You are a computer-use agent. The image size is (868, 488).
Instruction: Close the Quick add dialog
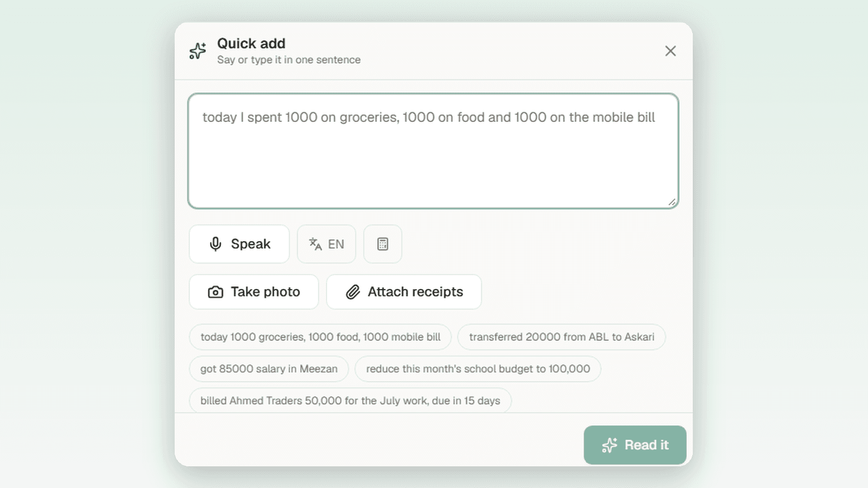point(671,51)
